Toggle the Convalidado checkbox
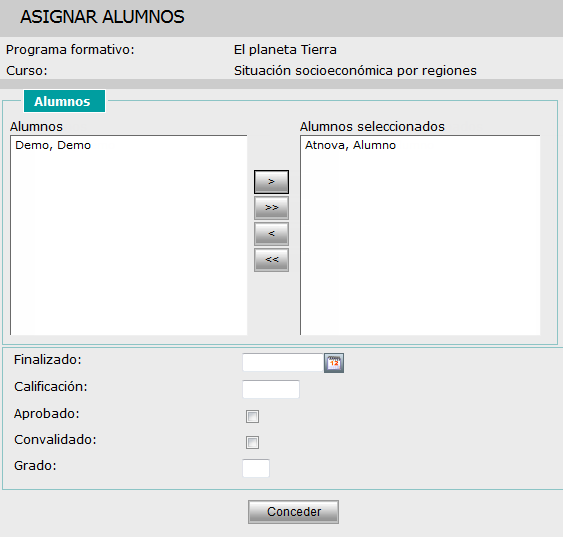Screen dimensions: 563x537 pos(252,442)
